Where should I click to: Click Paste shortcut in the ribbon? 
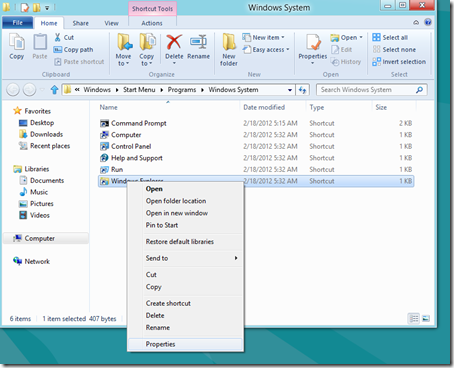pos(79,62)
